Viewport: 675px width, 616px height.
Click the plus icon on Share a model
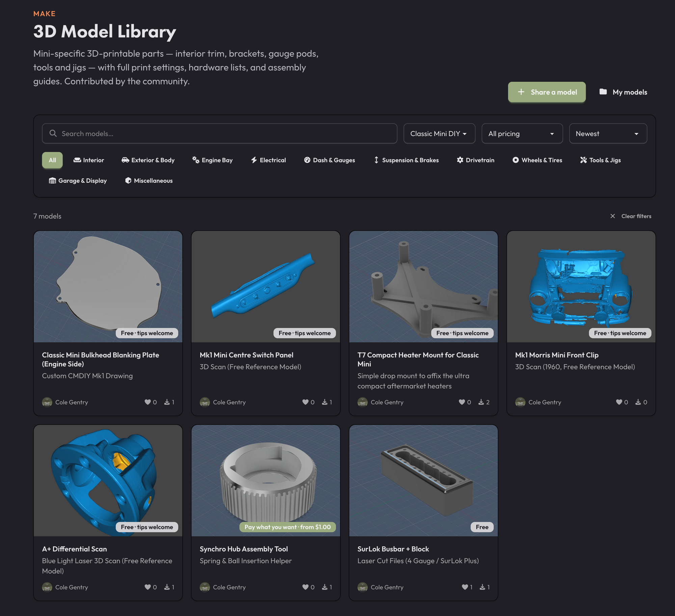(x=521, y=92)
